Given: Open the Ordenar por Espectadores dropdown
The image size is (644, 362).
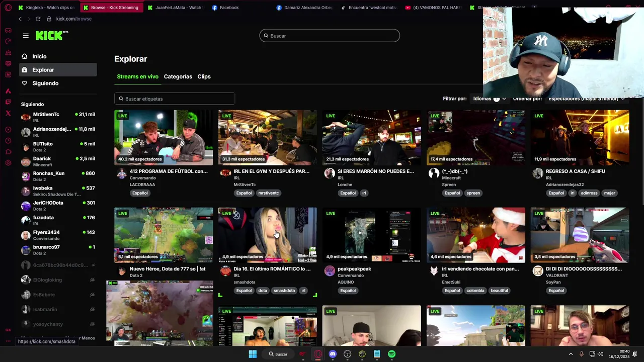Looking at the screenshot, I should pyautogui.click(x=586, y=99).
